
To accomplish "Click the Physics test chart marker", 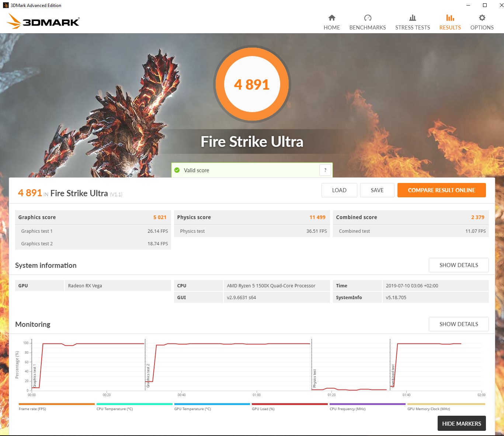I will pyautogui.click(x=314, y=378).
